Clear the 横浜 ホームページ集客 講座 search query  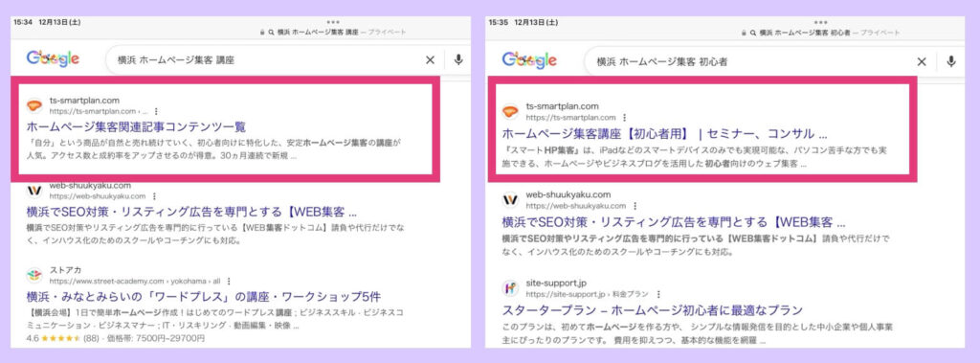click(430, 60)
